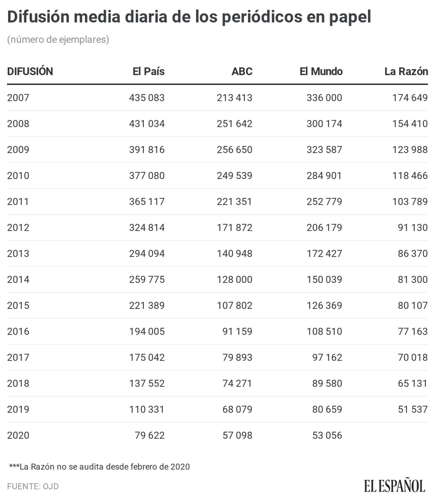
Task: Select La Razón value 174 649
Action: [x=410, y=98]
